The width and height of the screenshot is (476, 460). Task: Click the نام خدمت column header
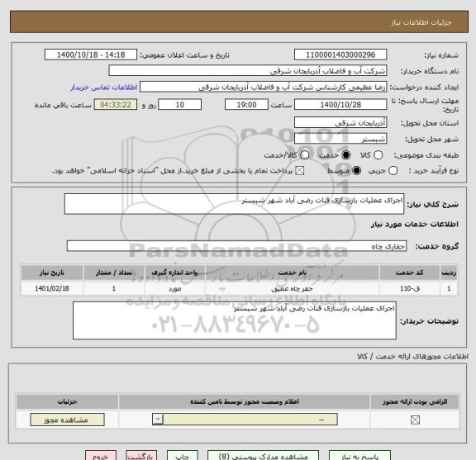click(292, 273)
